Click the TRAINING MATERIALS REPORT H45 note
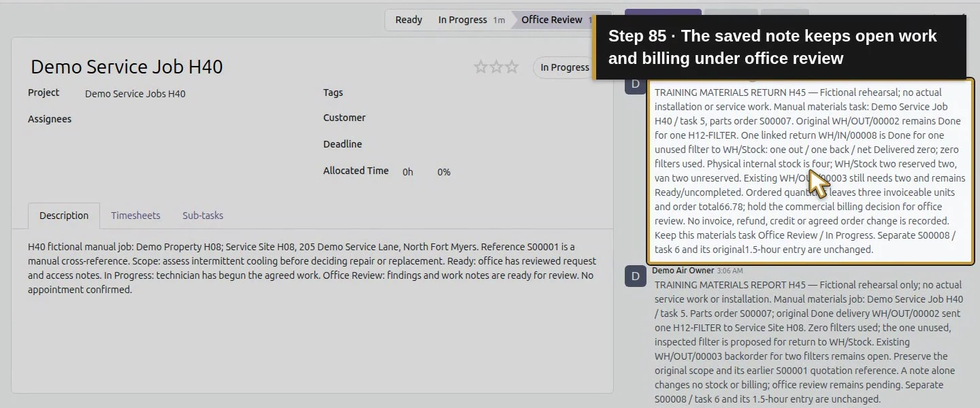The height and width of the screenshot is (408, 980). pos(810,342)
